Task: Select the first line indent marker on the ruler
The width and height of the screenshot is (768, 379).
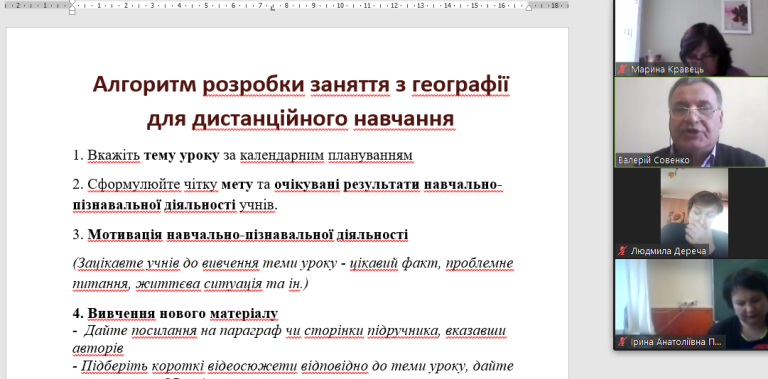Action: click(72, 2)
